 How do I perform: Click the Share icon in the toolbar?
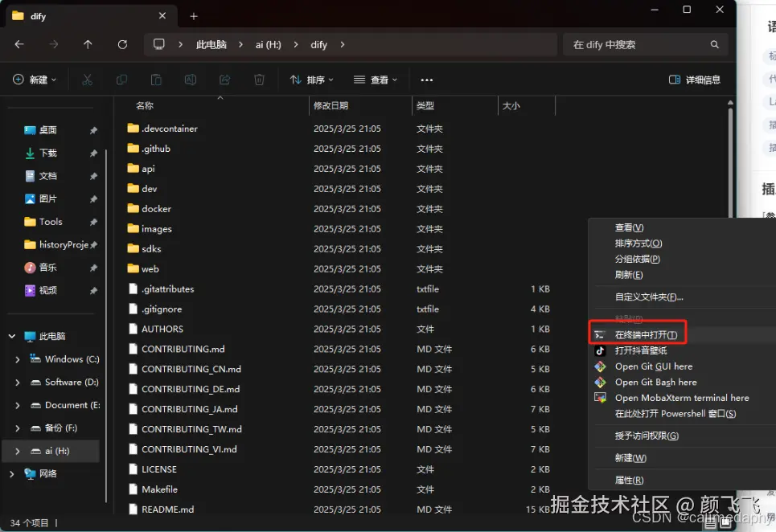tap(227, 80)
